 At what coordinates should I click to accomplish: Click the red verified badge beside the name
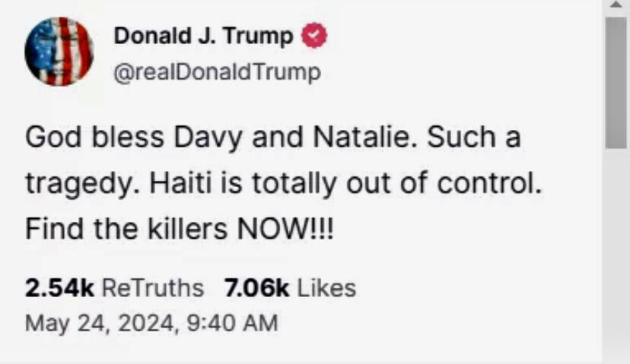click(x=314, y=36)
